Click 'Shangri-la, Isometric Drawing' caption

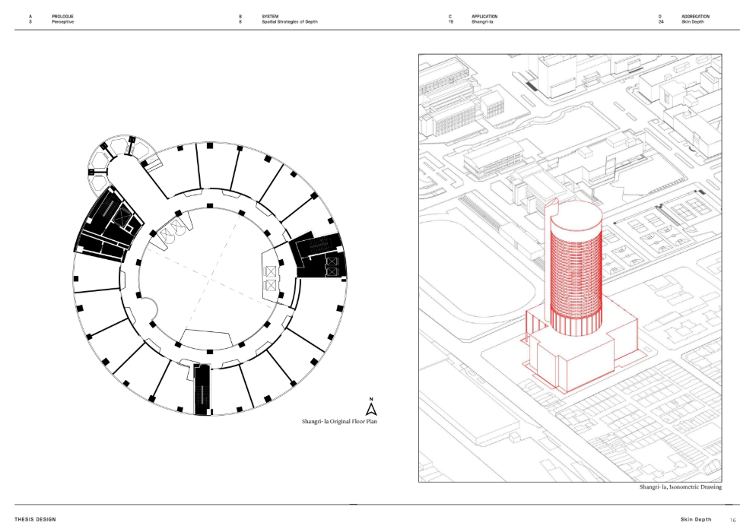680,487
